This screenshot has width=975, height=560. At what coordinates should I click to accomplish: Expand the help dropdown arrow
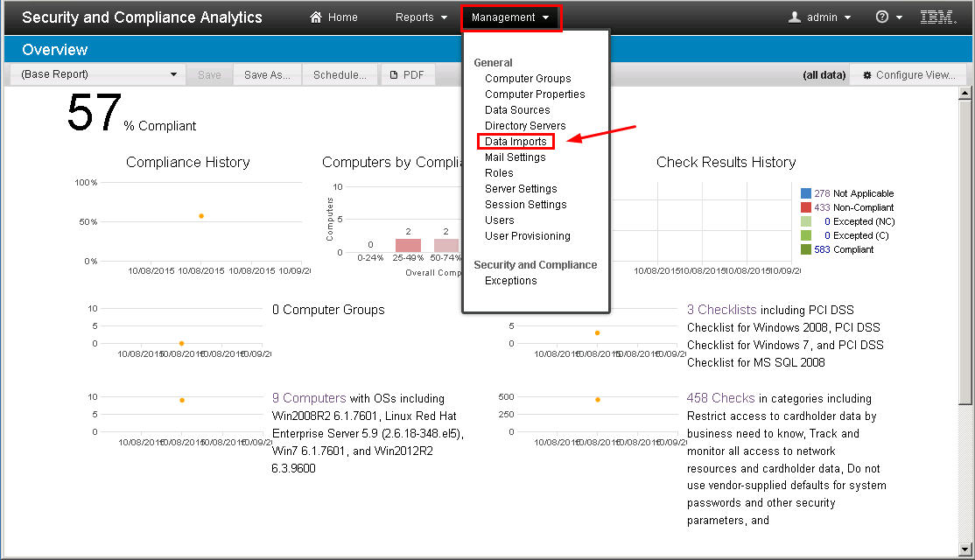tap(899, 18)
